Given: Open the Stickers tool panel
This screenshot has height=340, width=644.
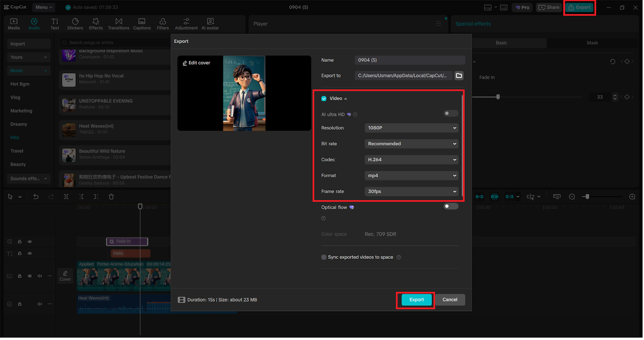Looking at the screenshot, I should (75, 24).
